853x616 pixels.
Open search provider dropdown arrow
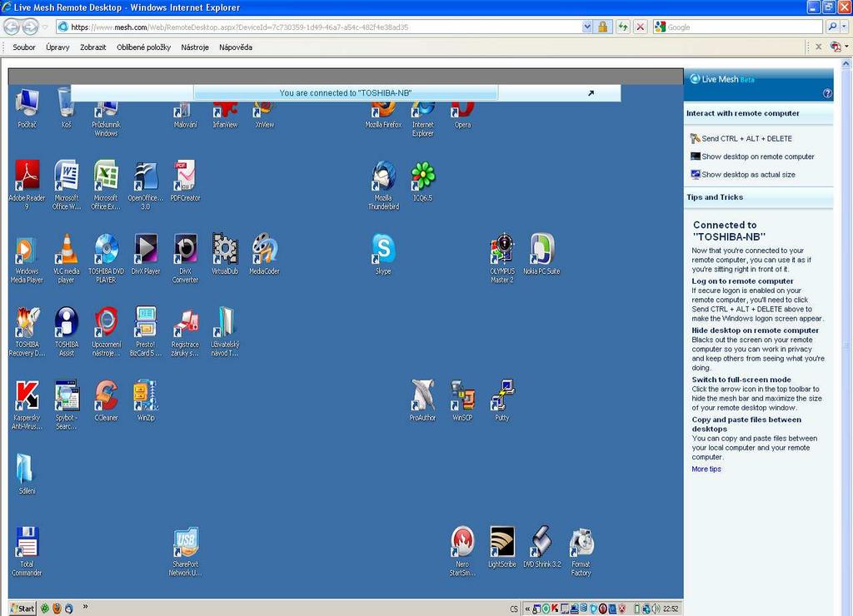pos(845,27)
